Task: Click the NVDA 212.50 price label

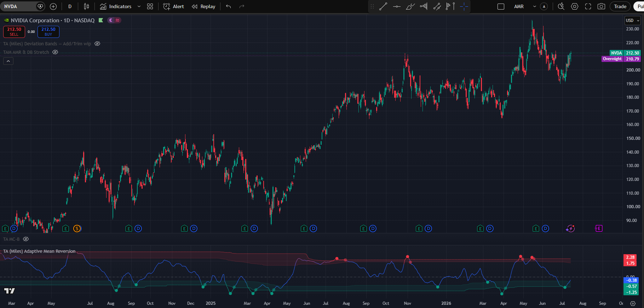Action: 625,53
